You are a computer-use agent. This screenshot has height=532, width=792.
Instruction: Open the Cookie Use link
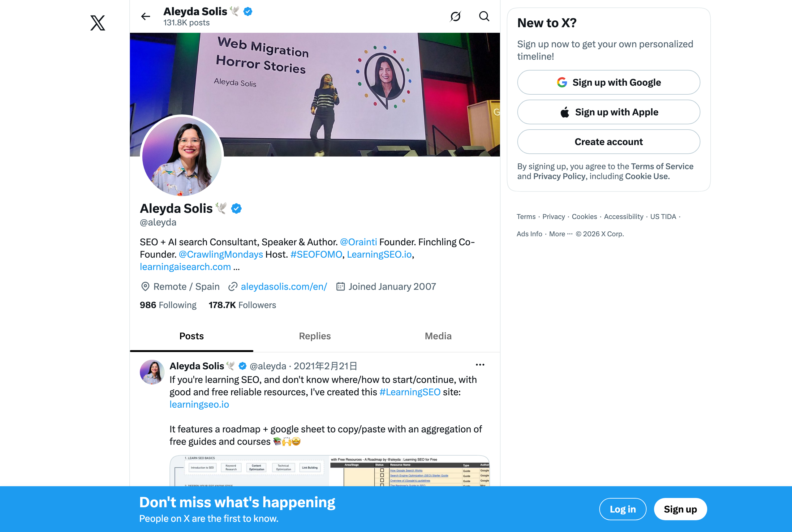647,176
